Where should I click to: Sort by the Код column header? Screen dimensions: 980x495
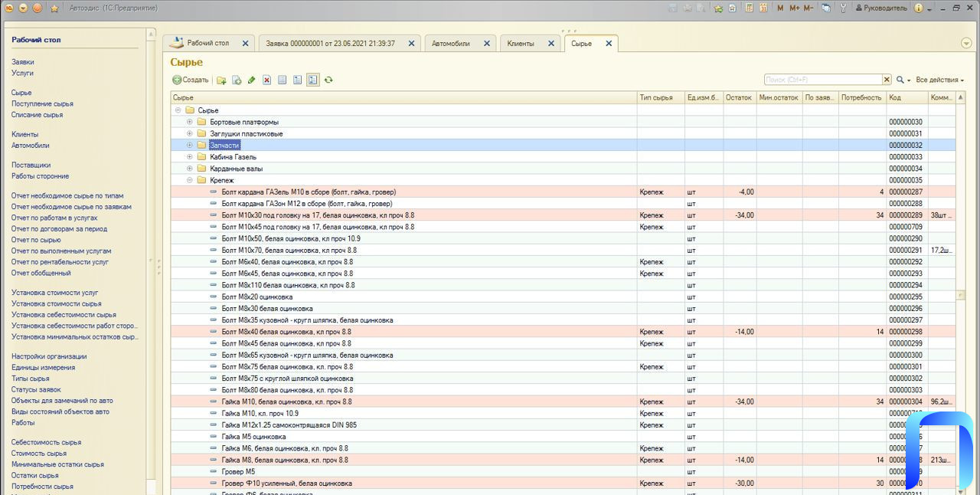tap(906, 97)
